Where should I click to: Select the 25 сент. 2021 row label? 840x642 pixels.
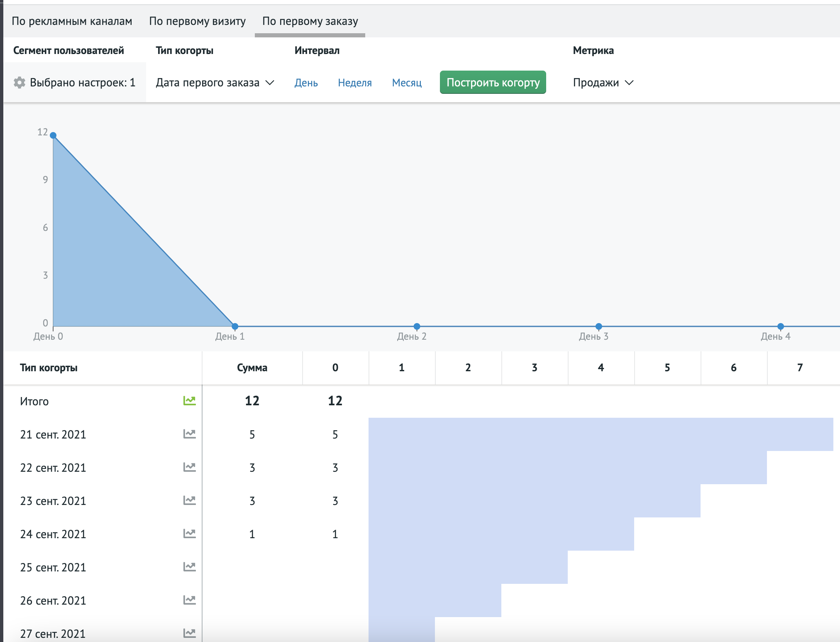click(53, 567)
